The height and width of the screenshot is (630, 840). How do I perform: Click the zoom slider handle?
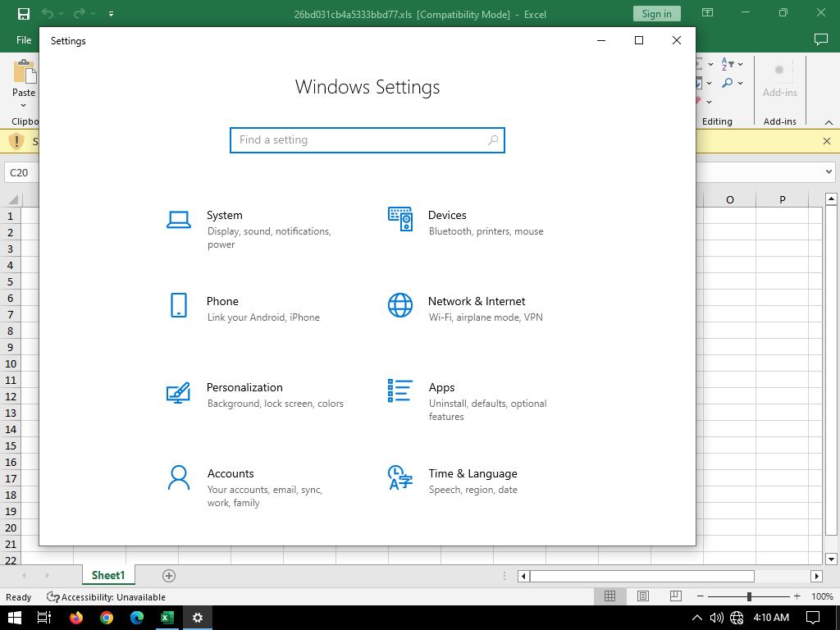coord(749,596)
